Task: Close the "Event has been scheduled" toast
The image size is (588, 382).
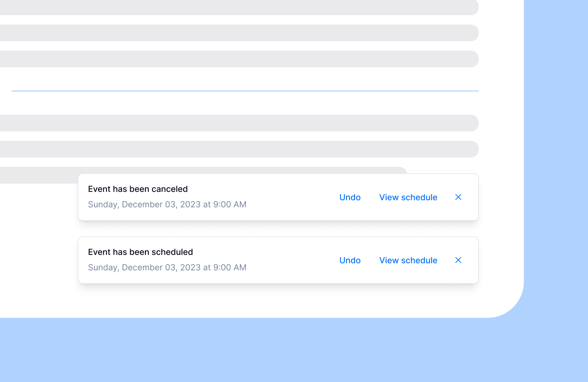Action: click(x=458, y=260)
